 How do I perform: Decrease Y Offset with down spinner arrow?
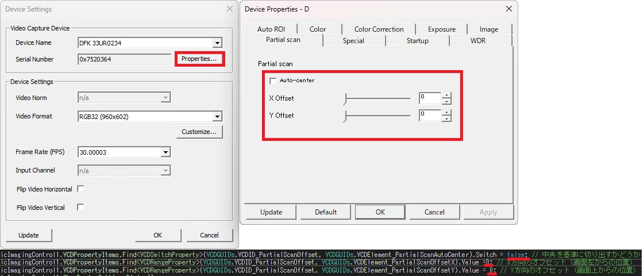point(446,119)
